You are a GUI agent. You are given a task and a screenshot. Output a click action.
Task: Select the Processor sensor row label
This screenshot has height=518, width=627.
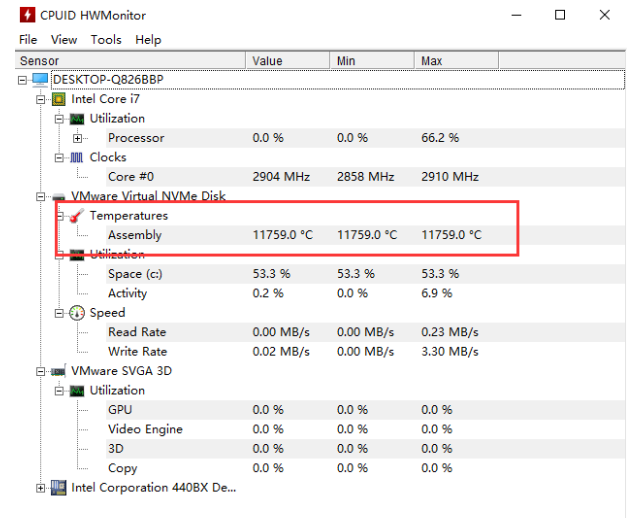click(136, 138)
